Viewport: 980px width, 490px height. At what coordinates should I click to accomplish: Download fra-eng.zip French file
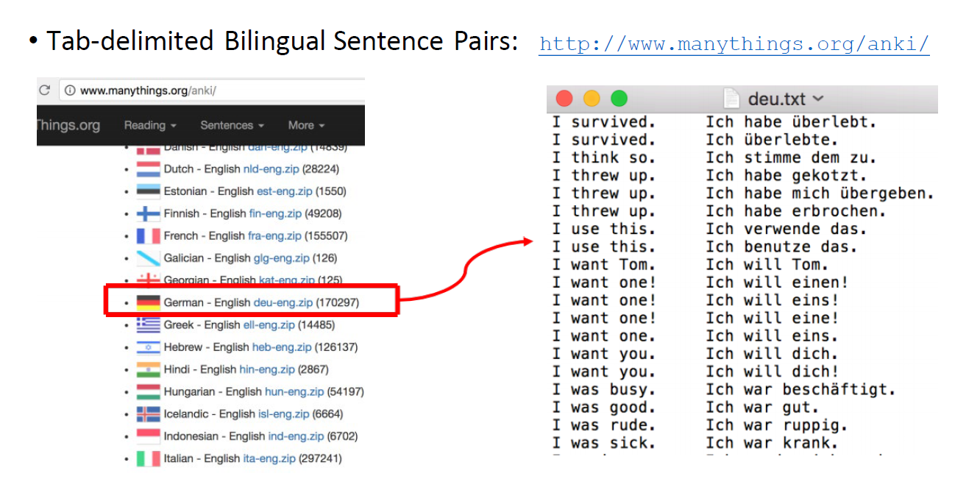coord(274,235)
